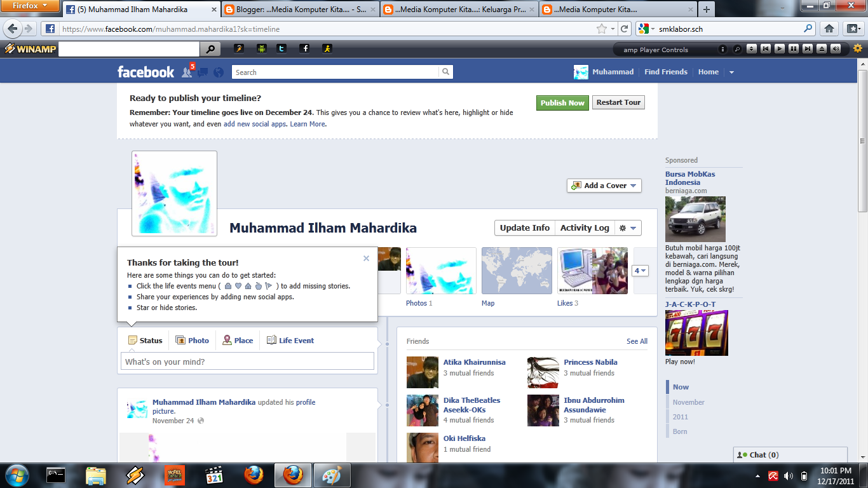Open the gear menu beside Activity Log

pos(628,227)
